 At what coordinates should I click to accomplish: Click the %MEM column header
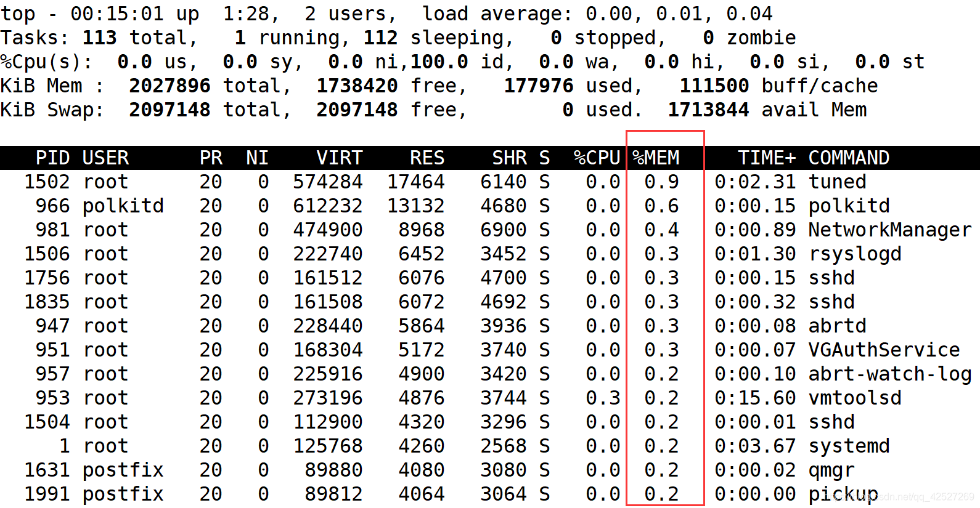pos(656,158)
